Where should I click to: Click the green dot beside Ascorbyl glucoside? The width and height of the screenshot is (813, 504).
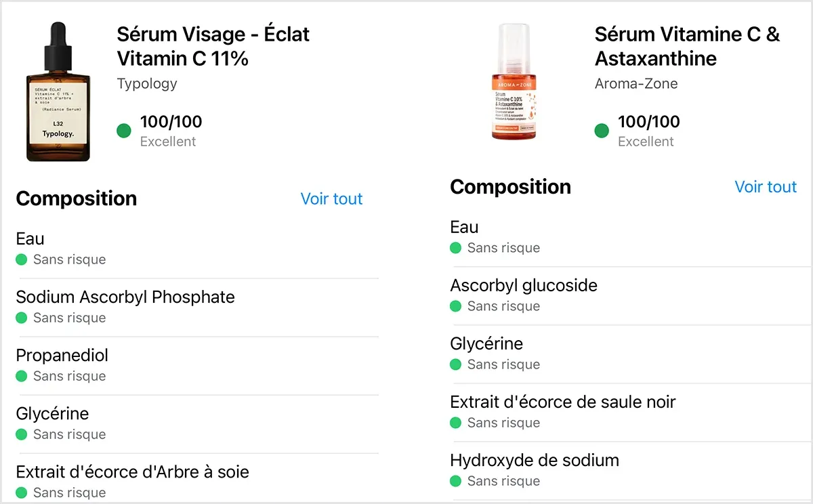(455, 306)
